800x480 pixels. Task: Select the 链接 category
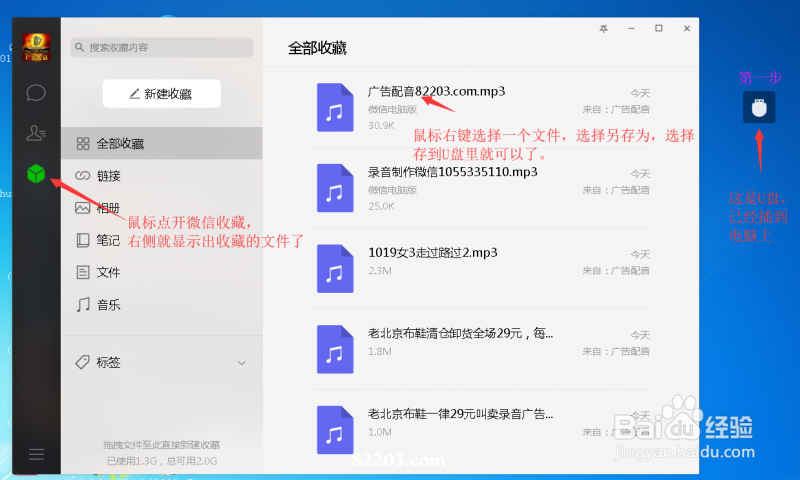(162, 175)
